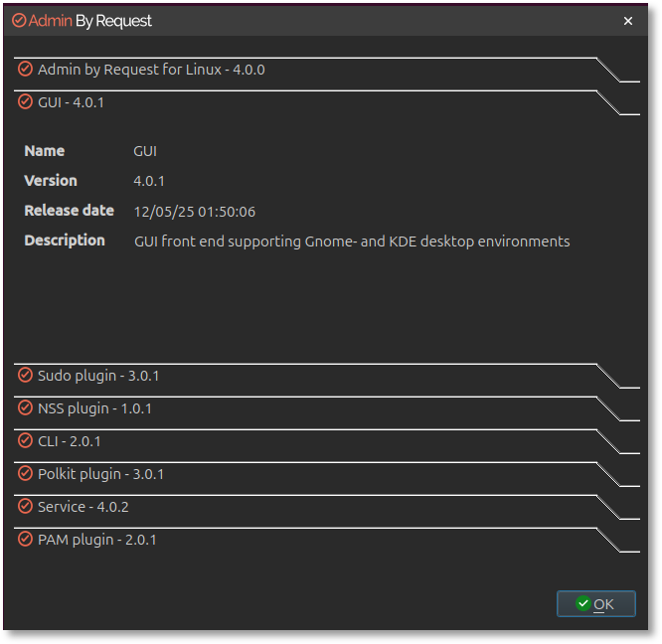Expand the Sudo plugin - 3.0.1 section

point(98,376)
